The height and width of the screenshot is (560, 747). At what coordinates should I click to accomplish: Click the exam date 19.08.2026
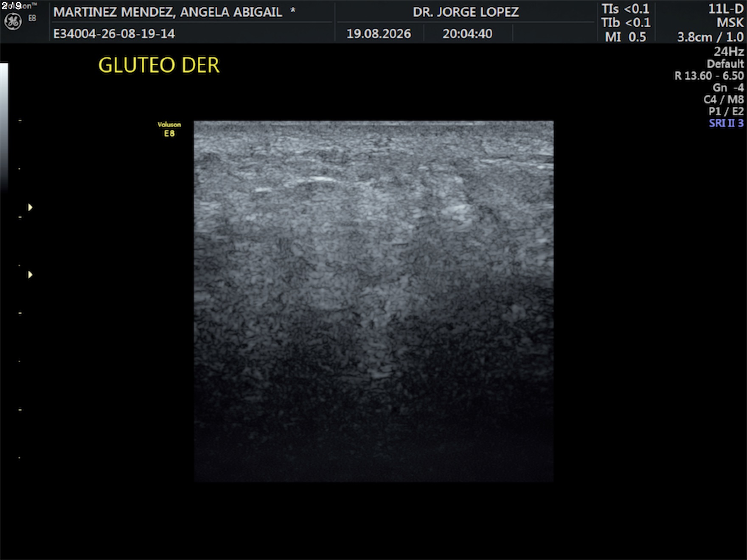379,34
